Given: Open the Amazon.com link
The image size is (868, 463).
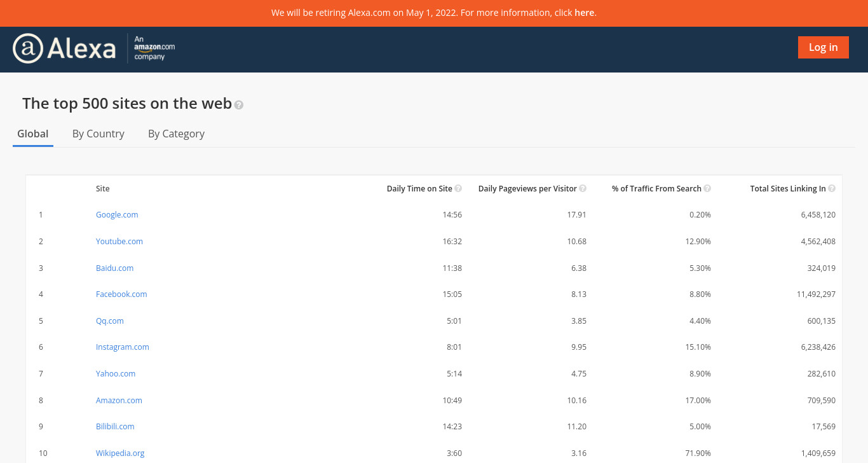Looking at the screenshot, I should (x=119, y=401).
